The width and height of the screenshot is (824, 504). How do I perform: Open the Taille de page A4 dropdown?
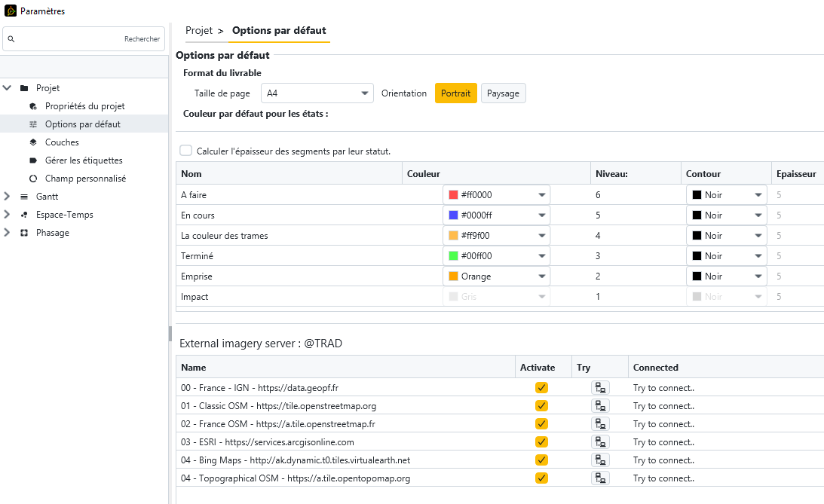click(317, 93)
